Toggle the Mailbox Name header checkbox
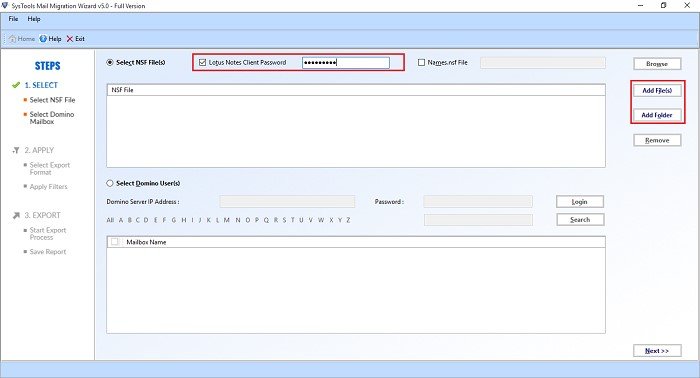 115,242
